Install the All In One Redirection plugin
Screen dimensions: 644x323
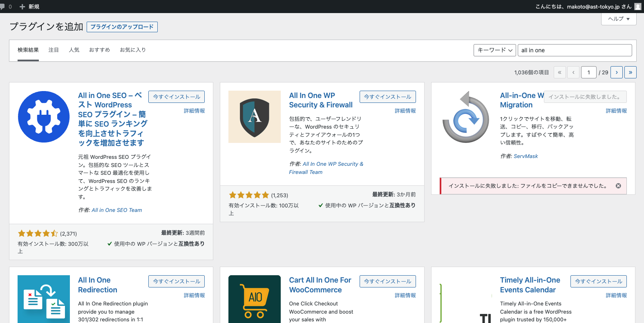(177, 281)
